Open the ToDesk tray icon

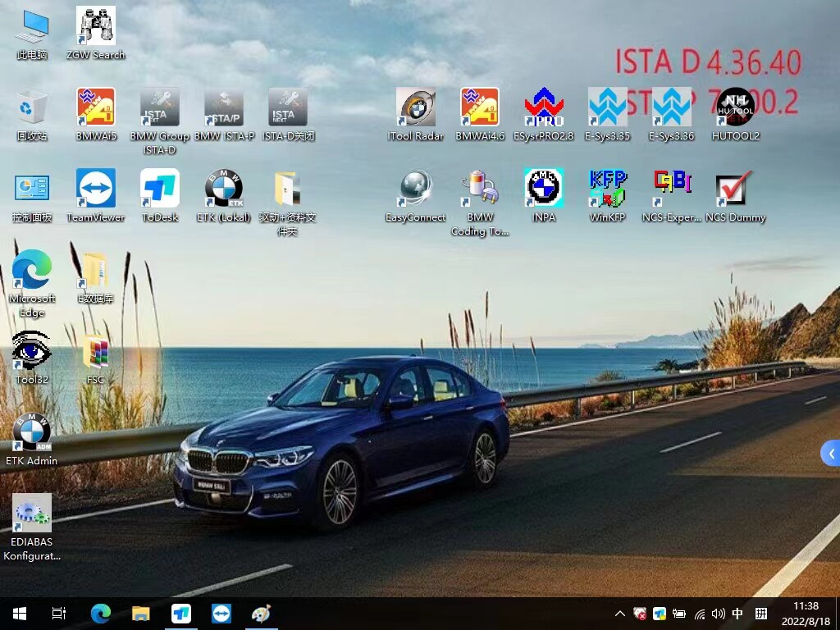660,614
